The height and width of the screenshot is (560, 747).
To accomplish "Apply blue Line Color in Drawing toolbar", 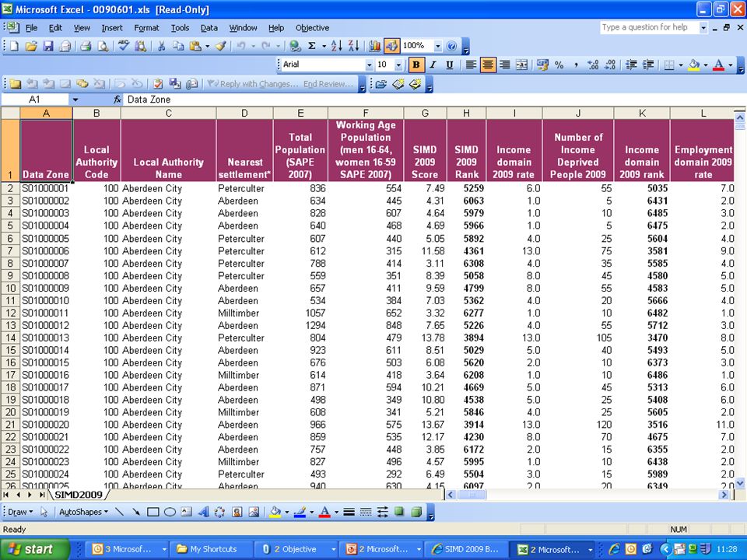I will (x=300, y=512).
